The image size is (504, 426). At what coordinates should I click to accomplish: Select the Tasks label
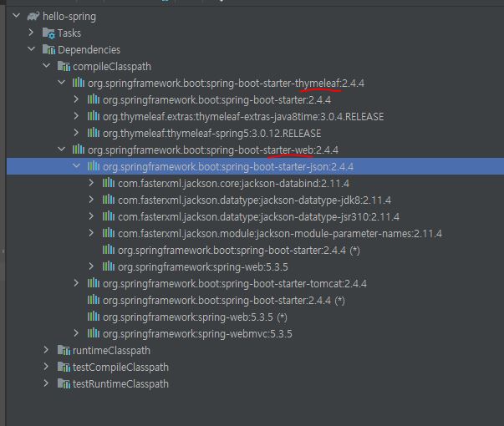[69, 33]
